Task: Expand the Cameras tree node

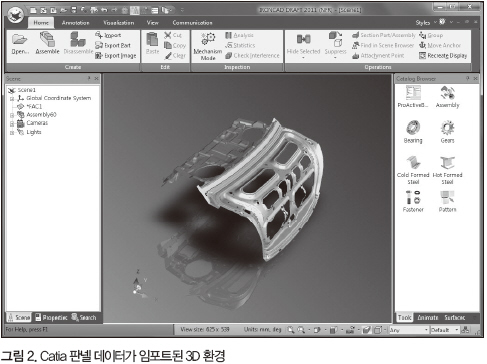Action: point(12,124)
